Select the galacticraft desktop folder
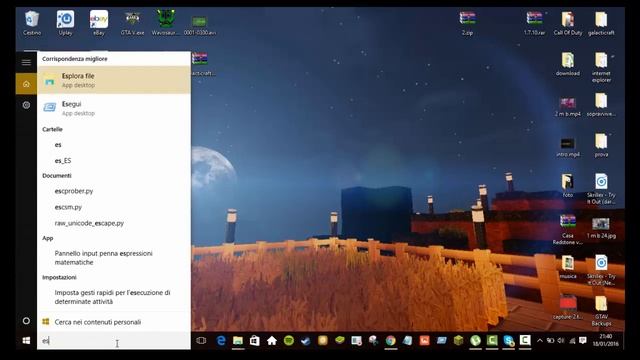Screen dimensions: 640x360 click(x=601, y=23)
